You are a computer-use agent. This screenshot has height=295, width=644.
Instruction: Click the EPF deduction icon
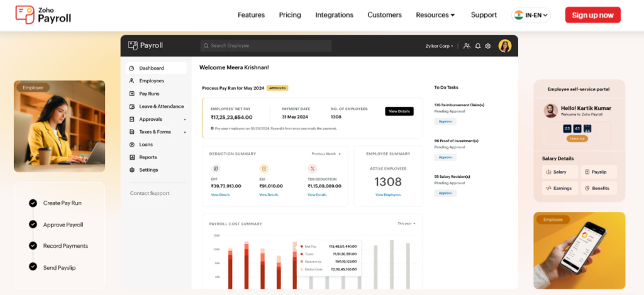pos(216,169)
